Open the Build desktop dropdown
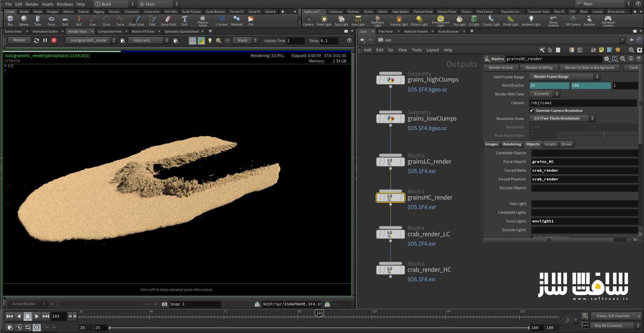Image resolution: width=644 pixels, height=333 pixels. (114, 4)
